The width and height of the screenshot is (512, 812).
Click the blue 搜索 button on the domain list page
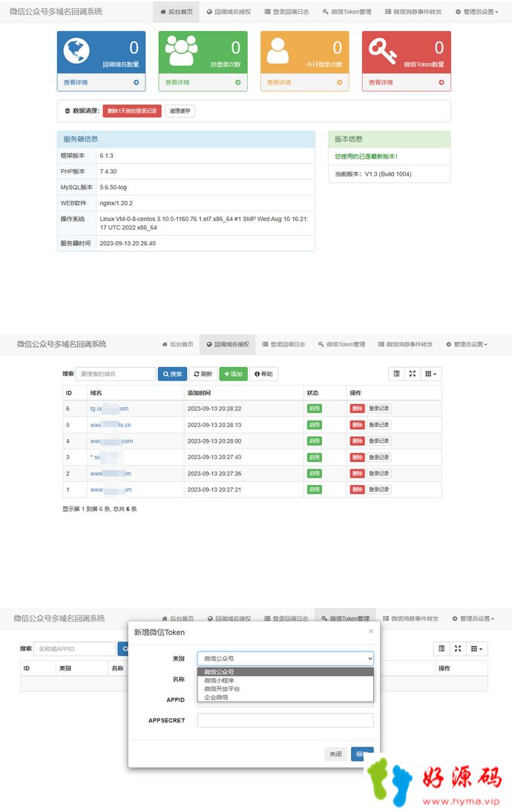[x=173, y=374]
